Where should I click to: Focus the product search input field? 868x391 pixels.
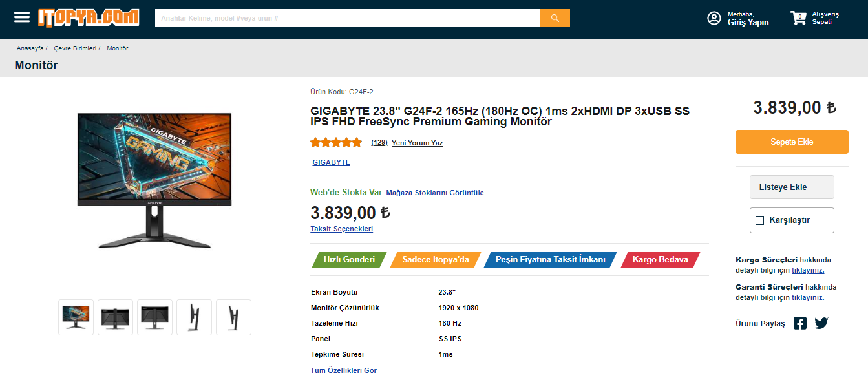pos(347,18)
